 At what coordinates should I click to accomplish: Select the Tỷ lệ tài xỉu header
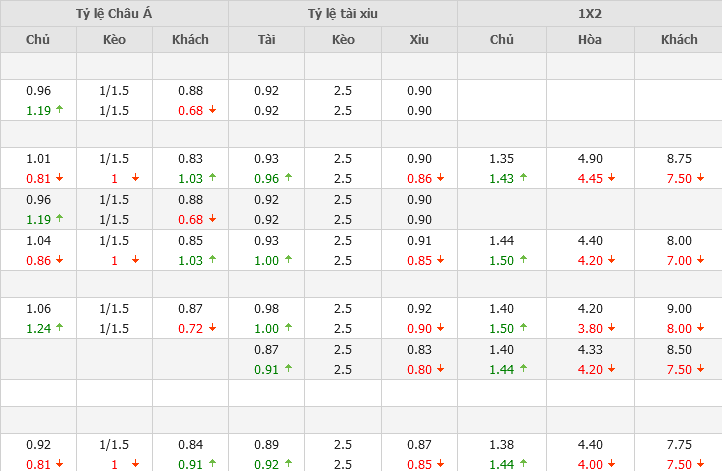pyautogui.click(x=343, y=13)
